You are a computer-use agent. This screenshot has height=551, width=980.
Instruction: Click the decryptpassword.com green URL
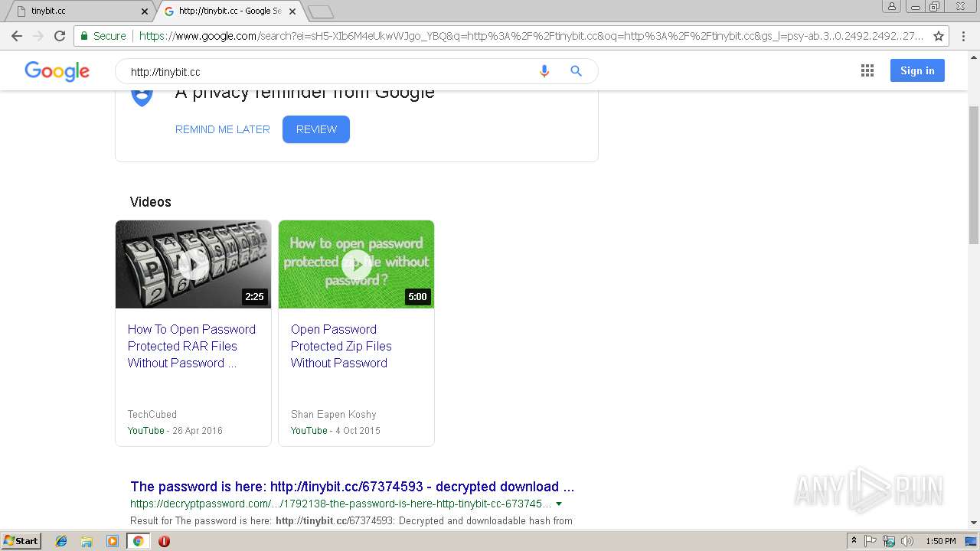point(341,504)
